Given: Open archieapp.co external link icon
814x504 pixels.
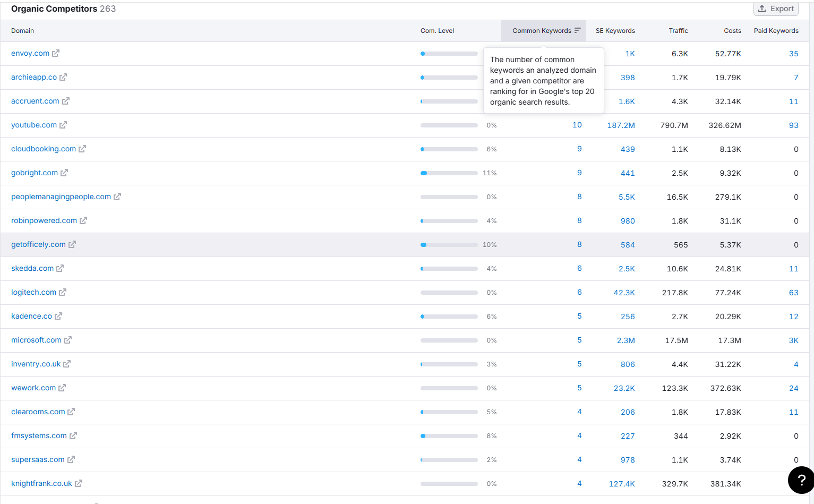Looking at the screenshot, I should (63, 77).
